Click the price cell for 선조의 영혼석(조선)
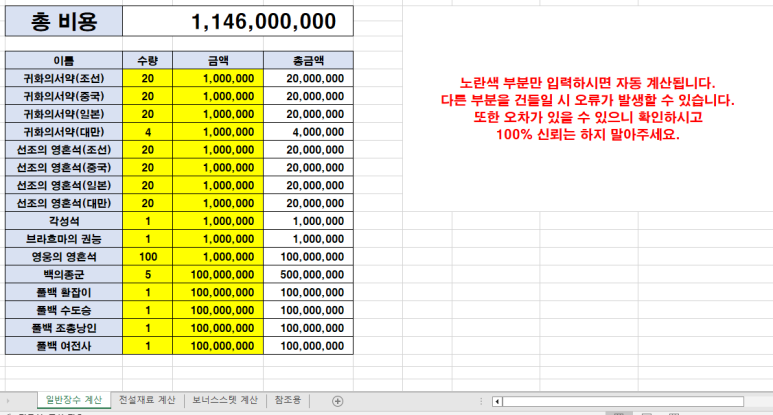Screen dimensions: 773x415 (218, 149)
